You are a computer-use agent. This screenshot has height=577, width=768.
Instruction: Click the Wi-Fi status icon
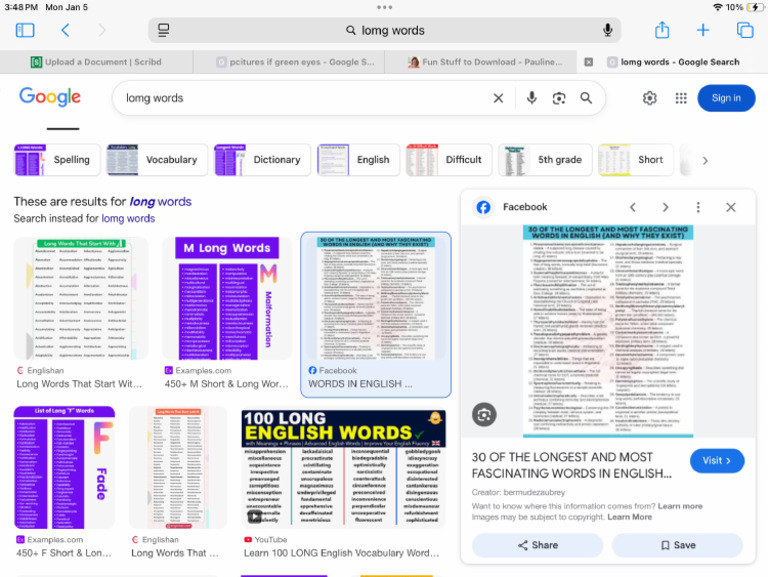point(718,7)
